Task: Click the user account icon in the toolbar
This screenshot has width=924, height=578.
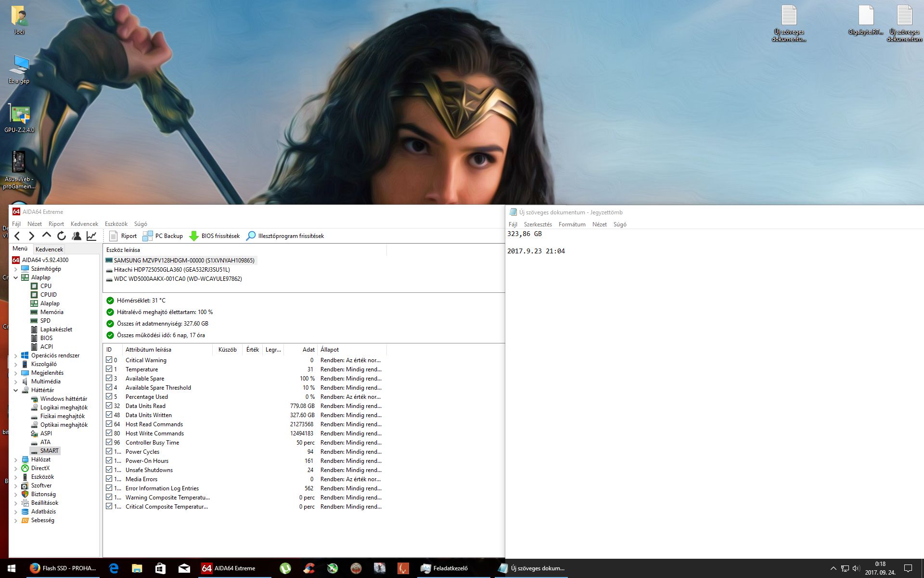Action: [x=77, y=236]
